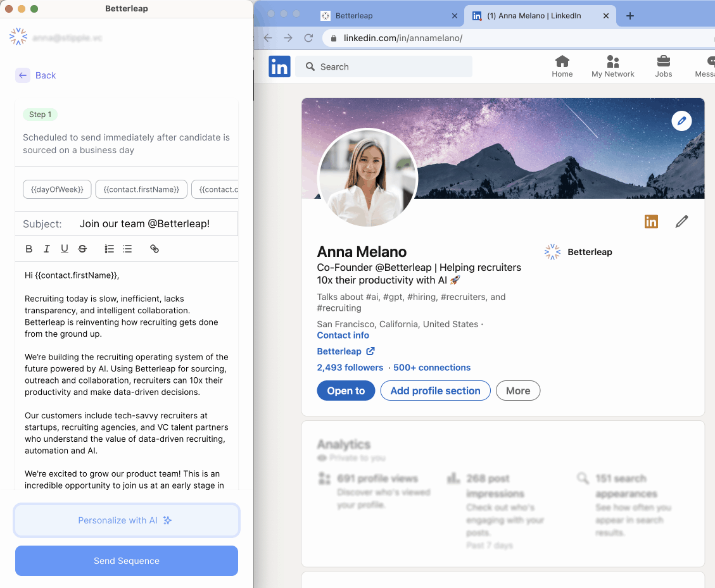The image size is (715, 588).
Task: Insert the {{dayOfWeek}} variable chip
Action: pos(57,189)
